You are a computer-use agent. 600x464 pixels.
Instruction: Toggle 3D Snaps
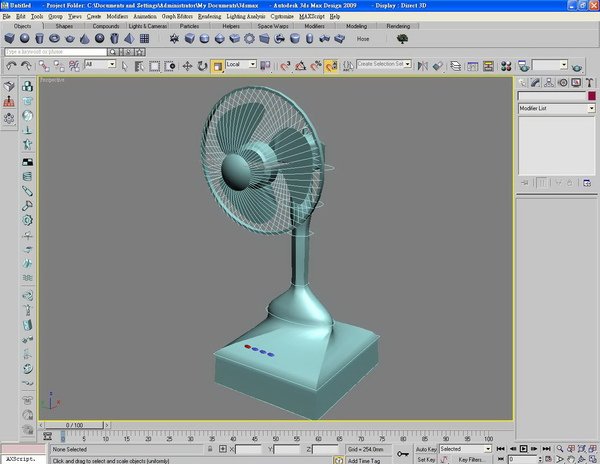(285, 66)
